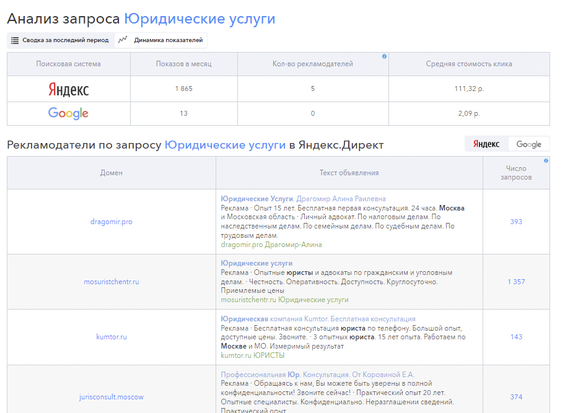Screen dimensions: 565x413
Task: Click ad title Профессиональная Юр. Консультация
Action: (x=317, y=374)
